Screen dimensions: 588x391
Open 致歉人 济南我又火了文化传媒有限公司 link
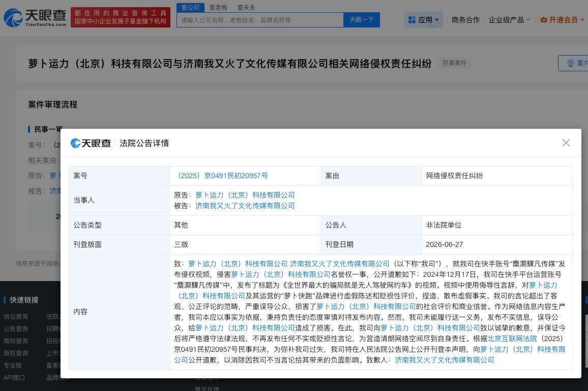[445, 360]
